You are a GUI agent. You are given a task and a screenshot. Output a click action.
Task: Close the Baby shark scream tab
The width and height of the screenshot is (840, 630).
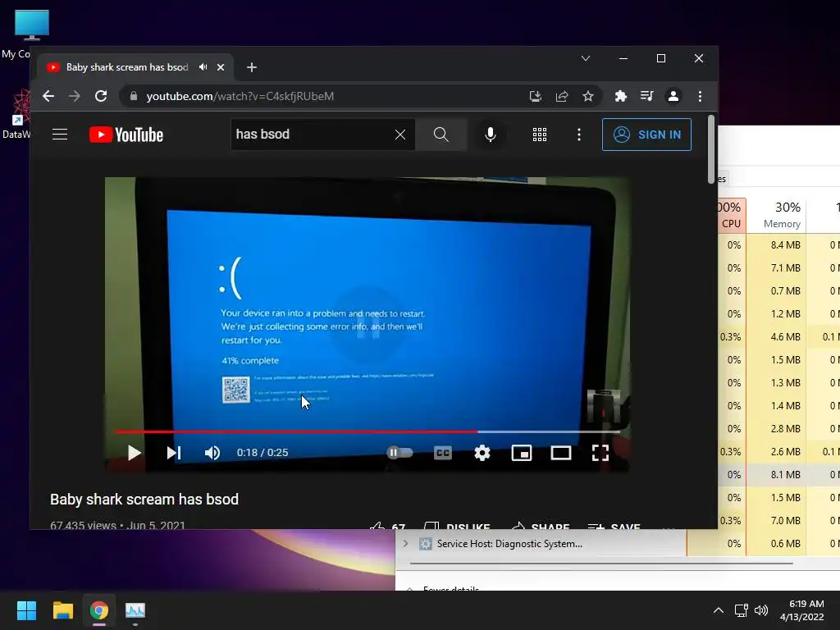(x=221, y=67)
